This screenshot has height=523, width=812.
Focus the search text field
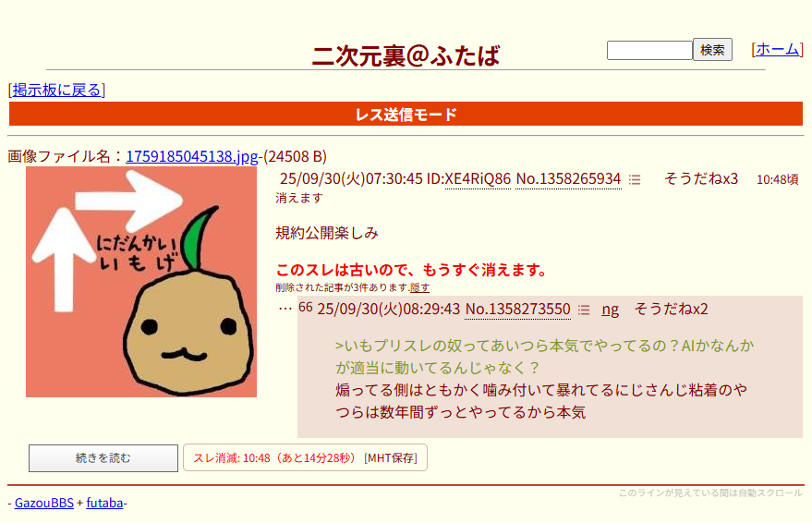click(649, 50)
